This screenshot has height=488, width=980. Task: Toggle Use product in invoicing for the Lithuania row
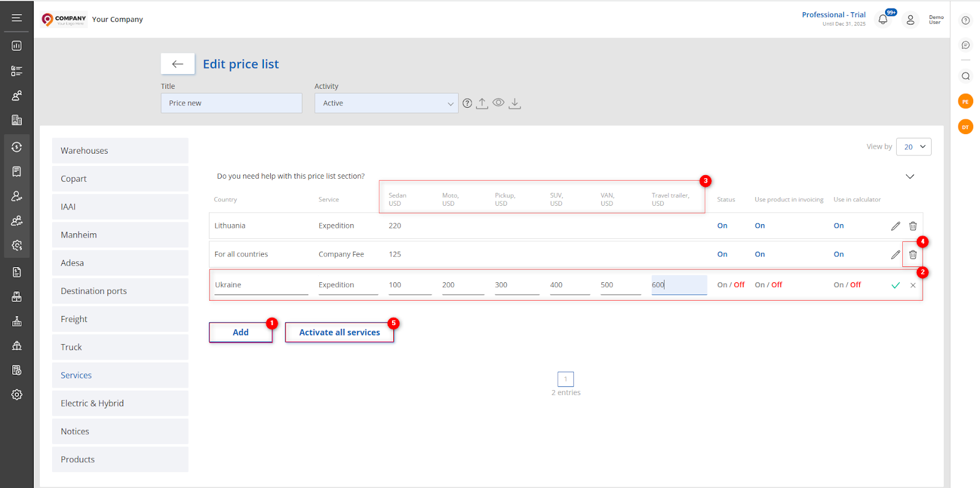[759, 226]
